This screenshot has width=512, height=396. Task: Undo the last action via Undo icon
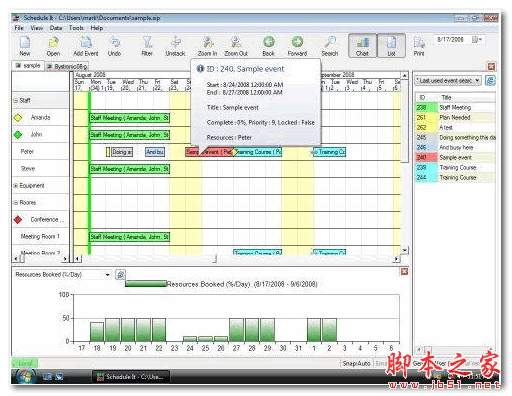pos(114,46)
